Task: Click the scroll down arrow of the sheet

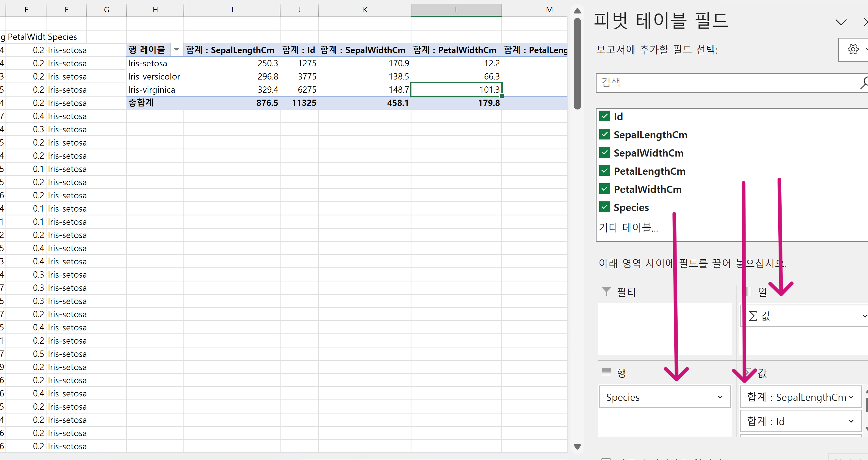Action: coord(577,447)
